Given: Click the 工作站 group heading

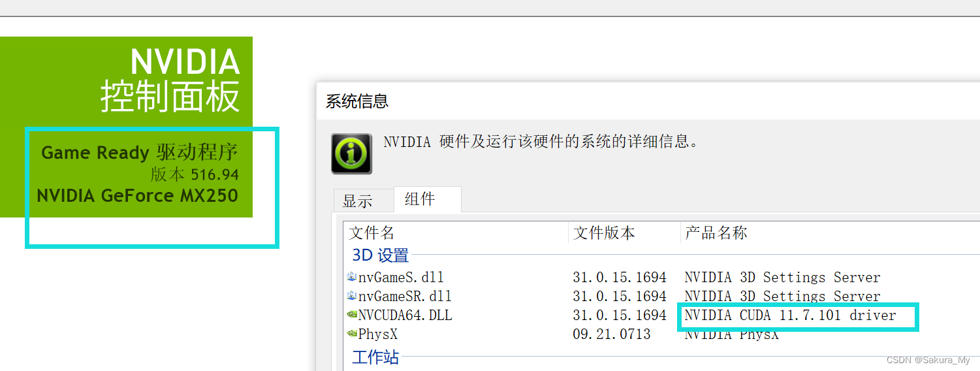Looking at the screenshot, I should pyautogui.click(x=375, y=357).
